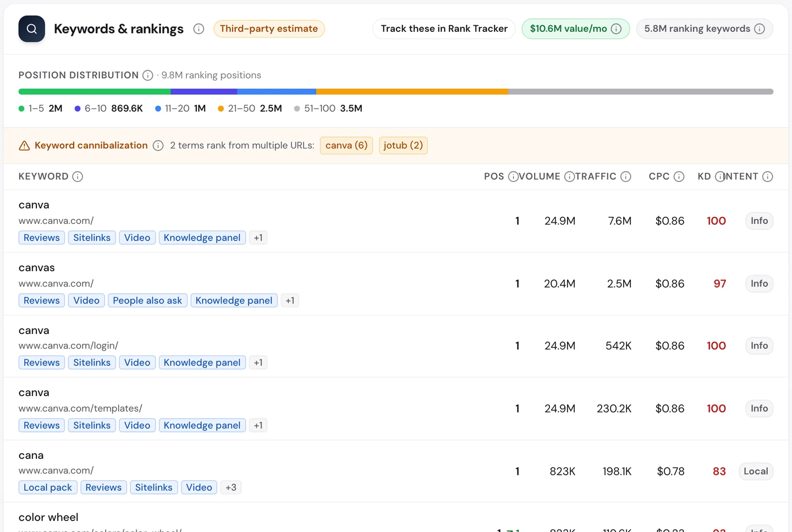Click Info intent badge in canvas row
The image size is (792, 532).
(759, 284)
